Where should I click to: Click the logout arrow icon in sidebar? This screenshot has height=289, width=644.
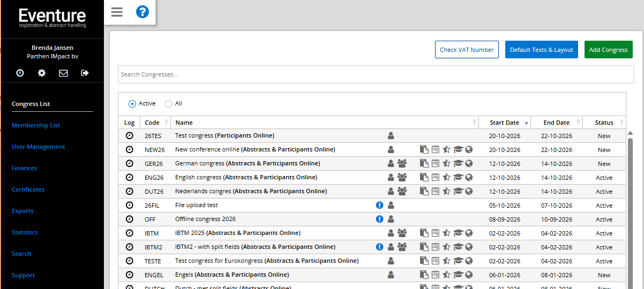85,73
